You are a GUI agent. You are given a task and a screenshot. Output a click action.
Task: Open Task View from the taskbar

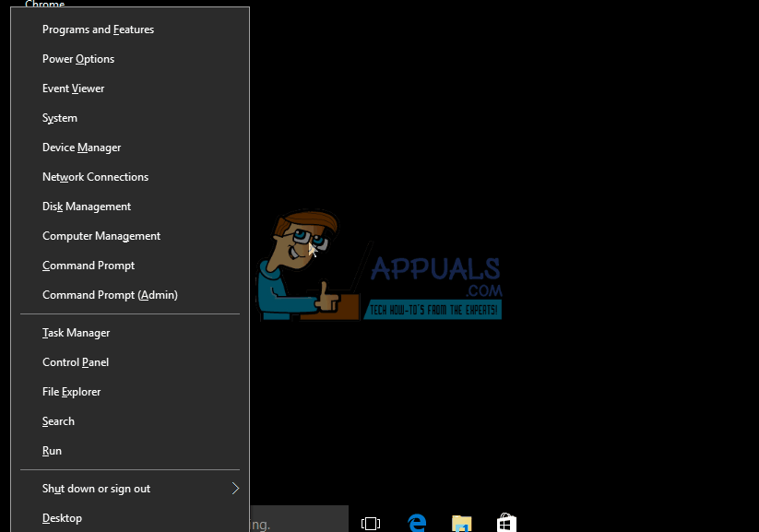click(371, 522)
